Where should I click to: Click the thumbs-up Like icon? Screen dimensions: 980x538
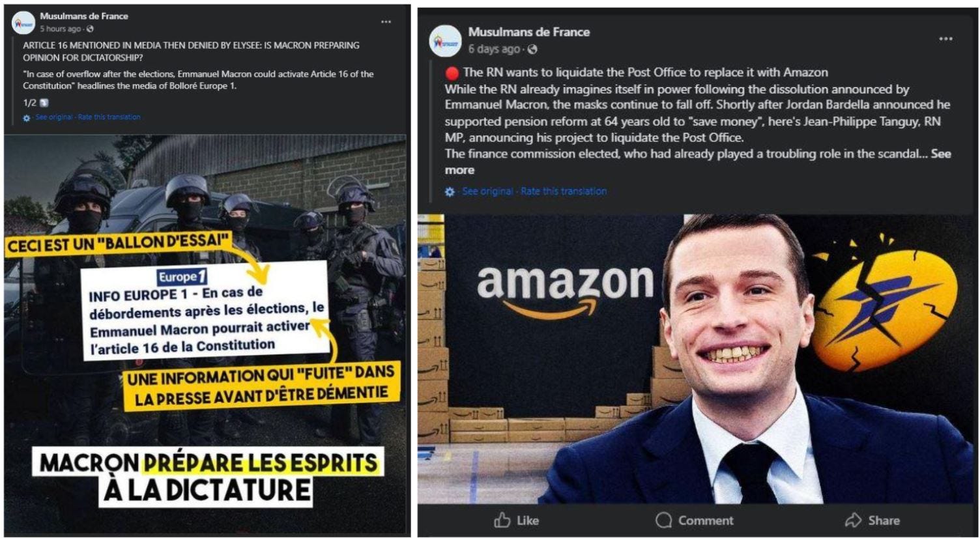(x=502, y=520)
